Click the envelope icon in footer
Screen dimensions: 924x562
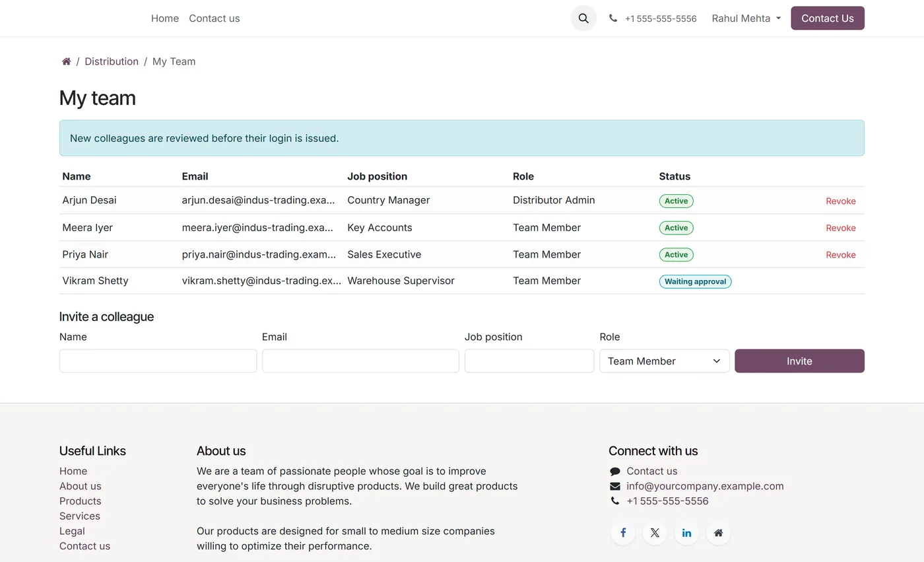coord(615,486)
